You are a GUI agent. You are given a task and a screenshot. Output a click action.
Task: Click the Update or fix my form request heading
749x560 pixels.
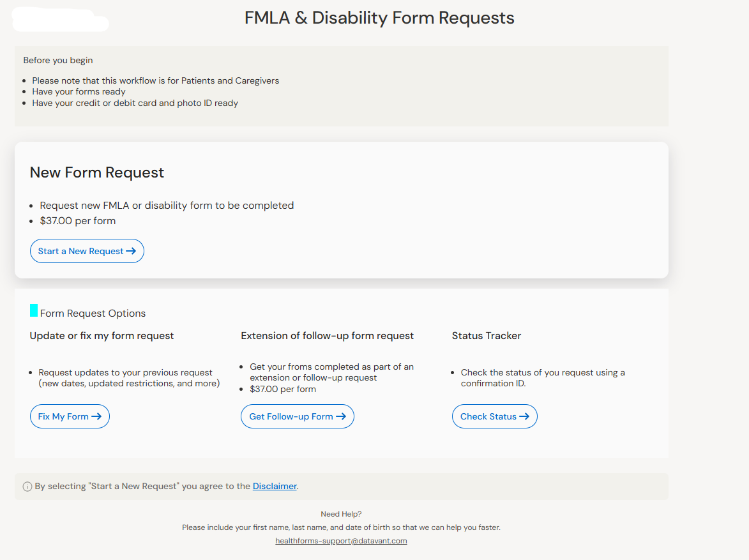102,336
